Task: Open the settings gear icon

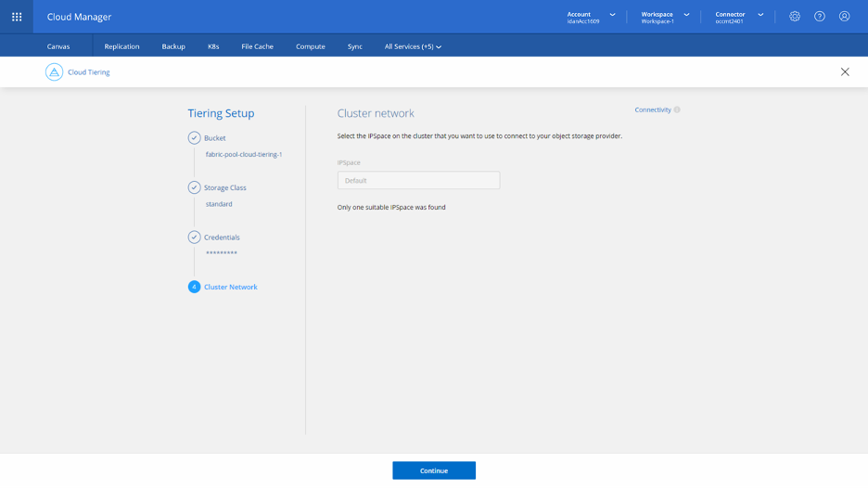Action: pyautogui.click(x=795, y=17)
